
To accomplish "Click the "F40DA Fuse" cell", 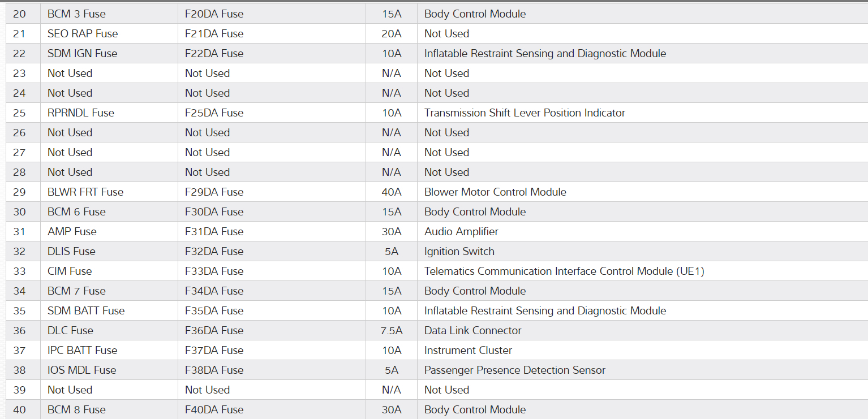I will pyautogui.click(x=214, y=409).
